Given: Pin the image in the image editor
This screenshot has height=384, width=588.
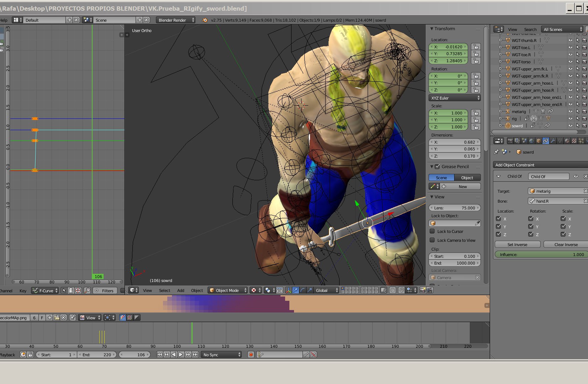Looking at the screenshot, I should 73,318.
